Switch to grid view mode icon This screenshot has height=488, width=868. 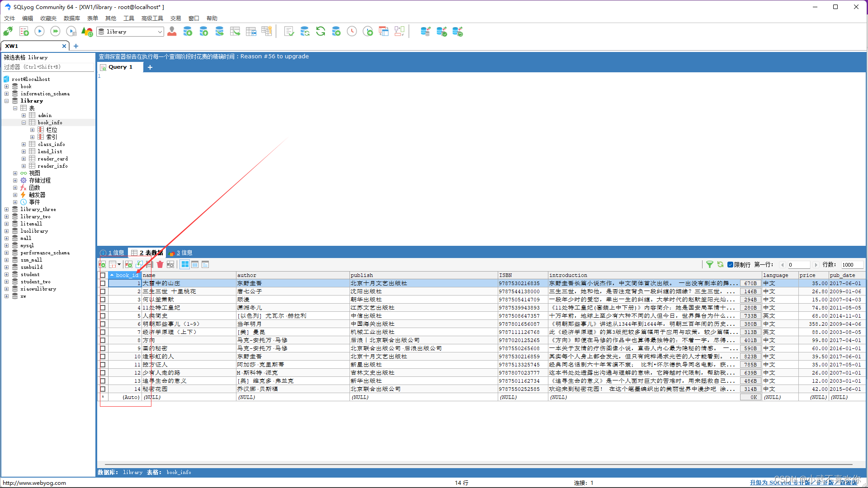[x=185, y=265]
